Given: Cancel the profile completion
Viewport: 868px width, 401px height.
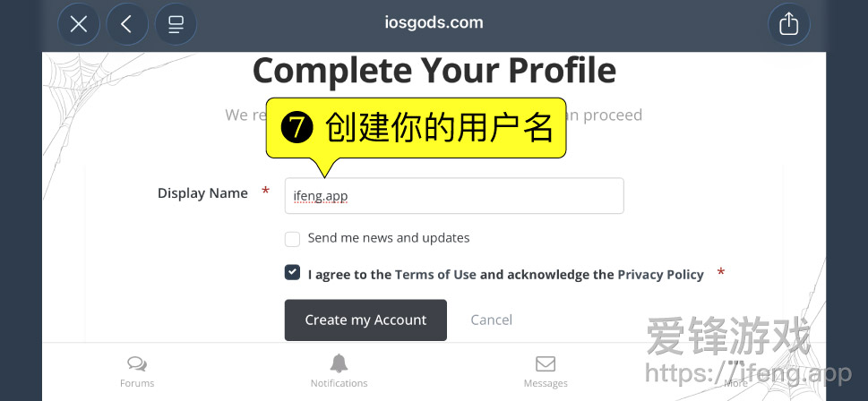Looking at the screenshot, I should point(491,320).
